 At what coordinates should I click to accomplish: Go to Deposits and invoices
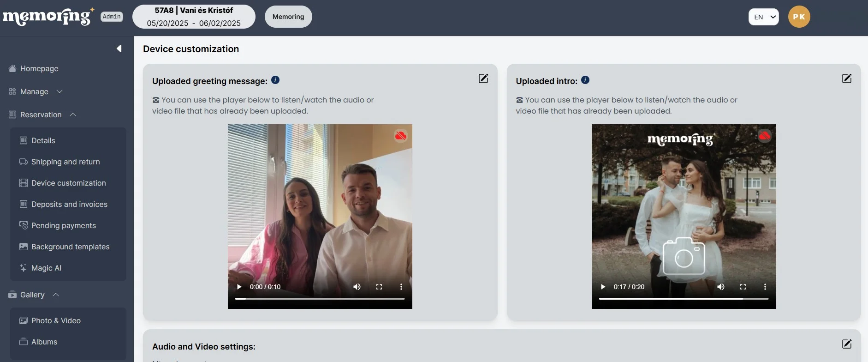(x=69, y=204)
